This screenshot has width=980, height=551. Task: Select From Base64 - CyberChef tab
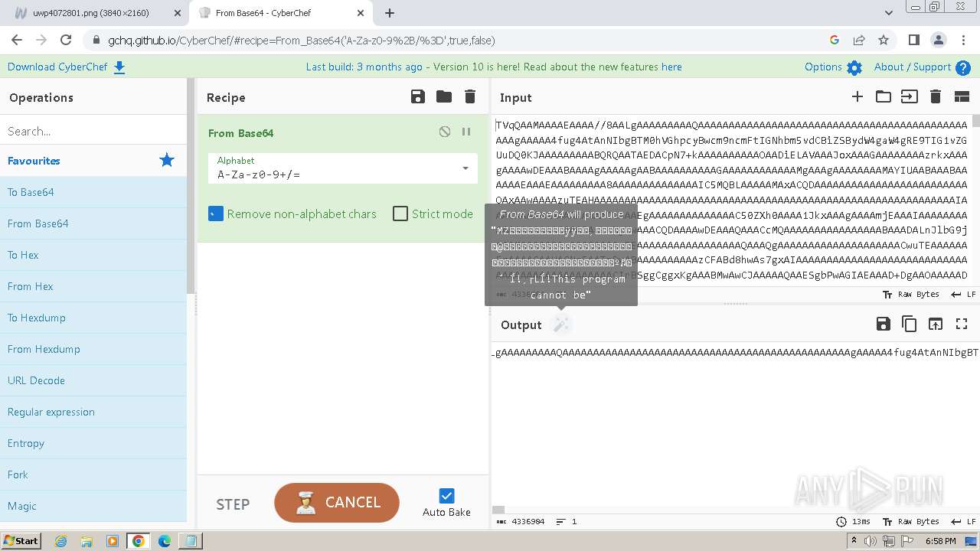283,13
